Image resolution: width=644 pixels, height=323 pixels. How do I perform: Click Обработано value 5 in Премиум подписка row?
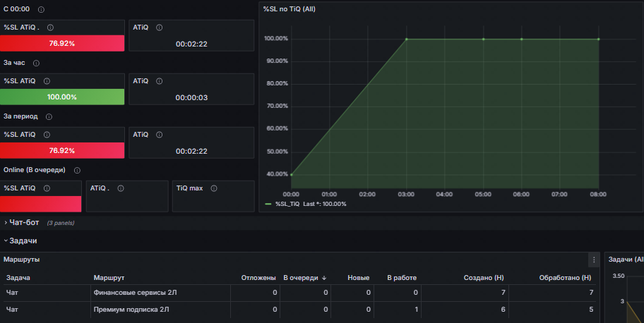(591, 310)
